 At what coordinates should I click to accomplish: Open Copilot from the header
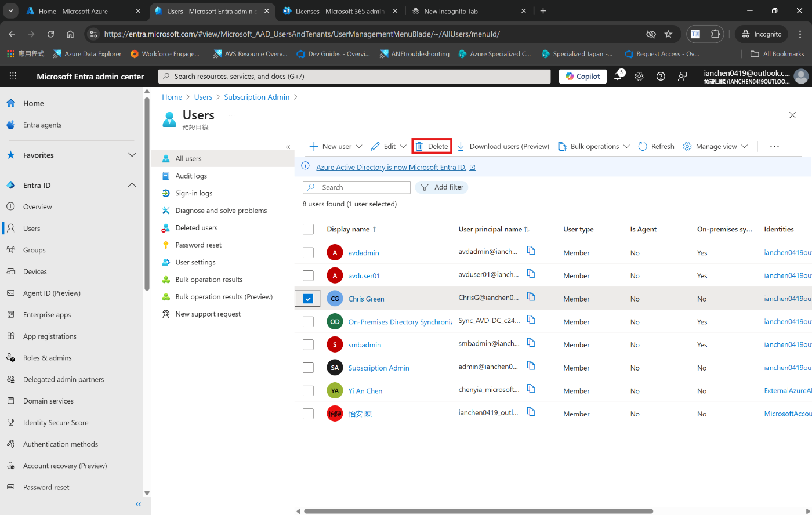(583, 76)
